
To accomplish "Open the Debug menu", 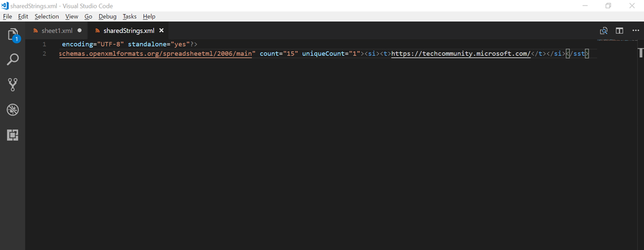I will coord(108,16).
